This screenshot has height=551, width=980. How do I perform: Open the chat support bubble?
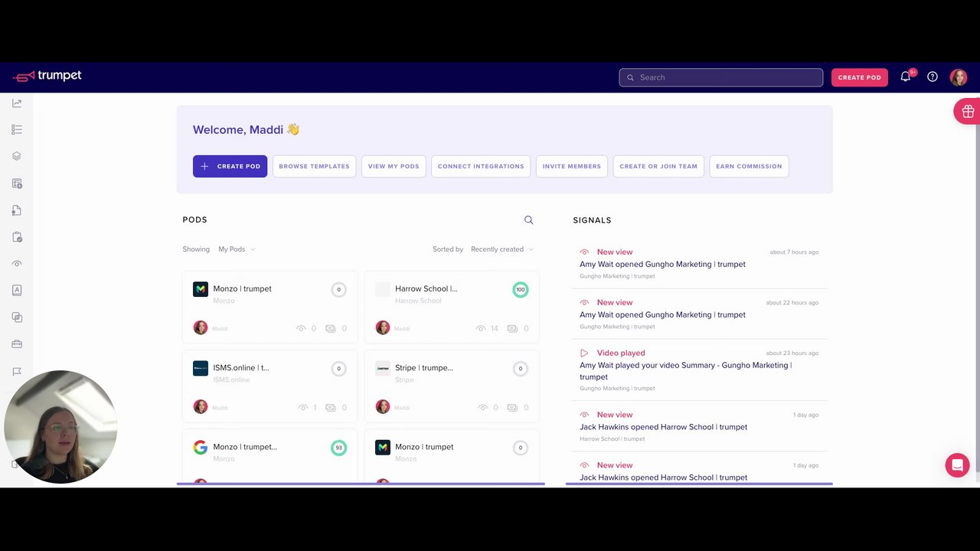pyautogui.click(x=957, y=465)
